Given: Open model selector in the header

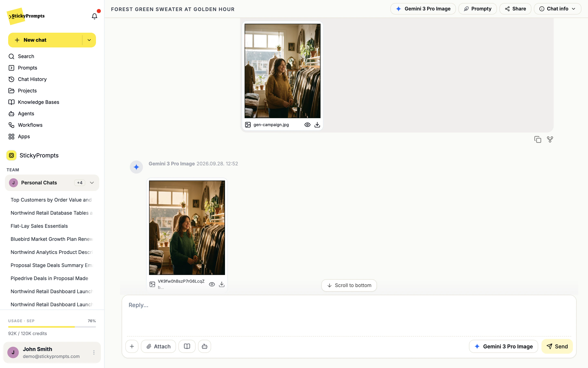Looking at the screenshot, I should 423,9.
